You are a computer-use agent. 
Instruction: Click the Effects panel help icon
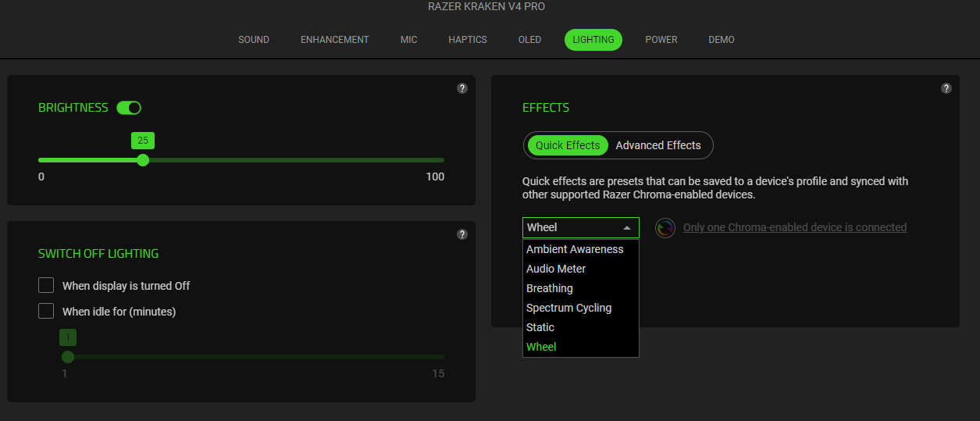pos(946,88)
